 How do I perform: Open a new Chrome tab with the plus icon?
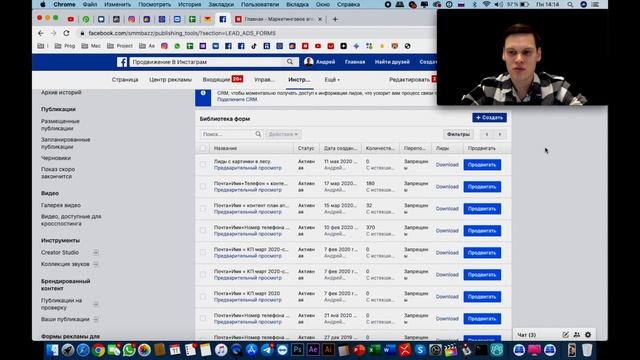335,19
